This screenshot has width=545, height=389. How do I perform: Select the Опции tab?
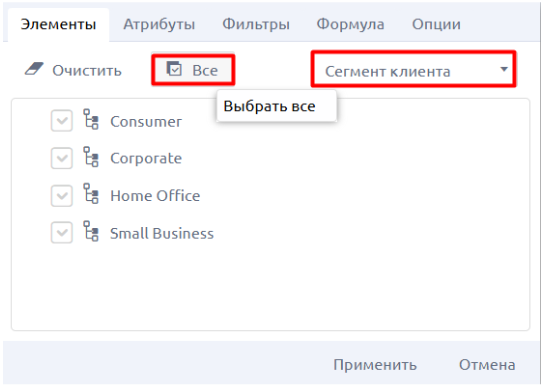pos(436,24)
